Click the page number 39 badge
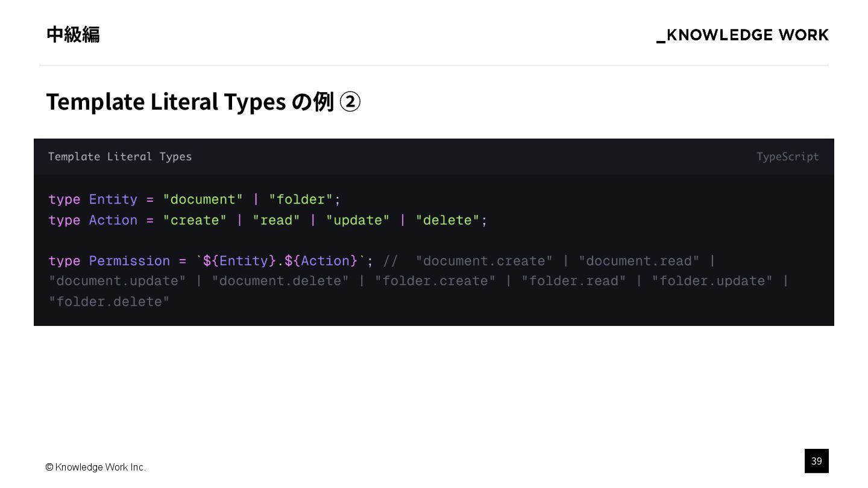This screenshot has width=868, height=488. pos(816,461)
